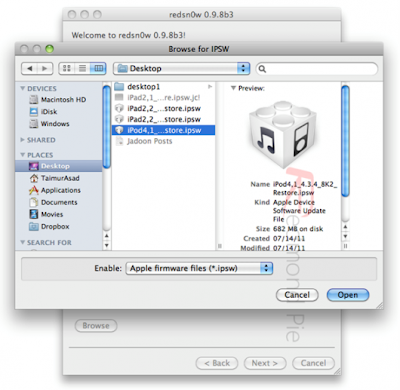The image size is (400, 390).
Task: Go forward with the right arrow button
Action: pyautogui.click(x=45, y=68)
